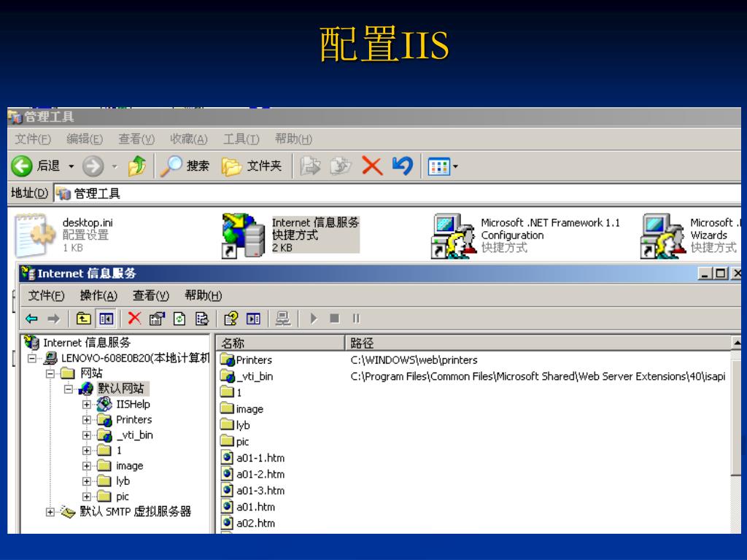Click the list scrollbar up arrow

click(737, 343)
